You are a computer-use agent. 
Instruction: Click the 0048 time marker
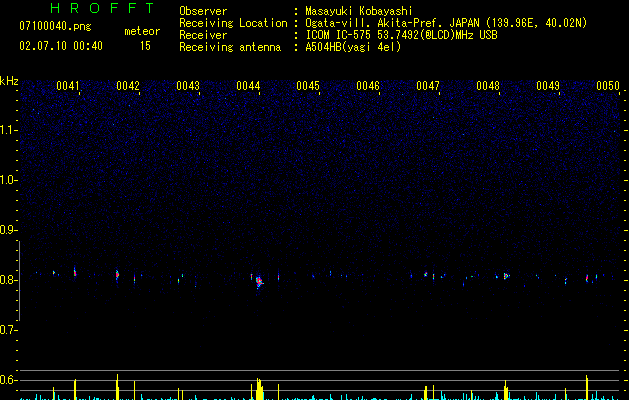488,86
